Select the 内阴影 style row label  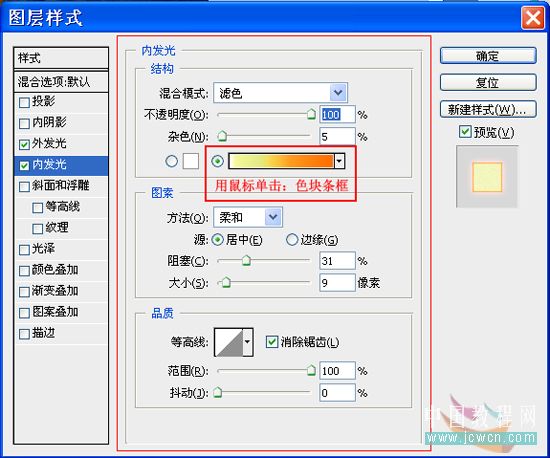pyautogui.click(x=49, y=122)
